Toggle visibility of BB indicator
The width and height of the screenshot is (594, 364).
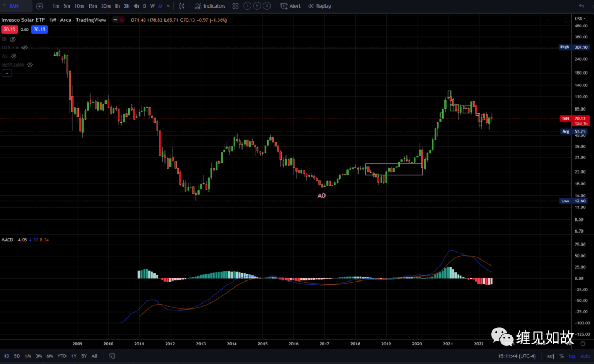(13, 40)
